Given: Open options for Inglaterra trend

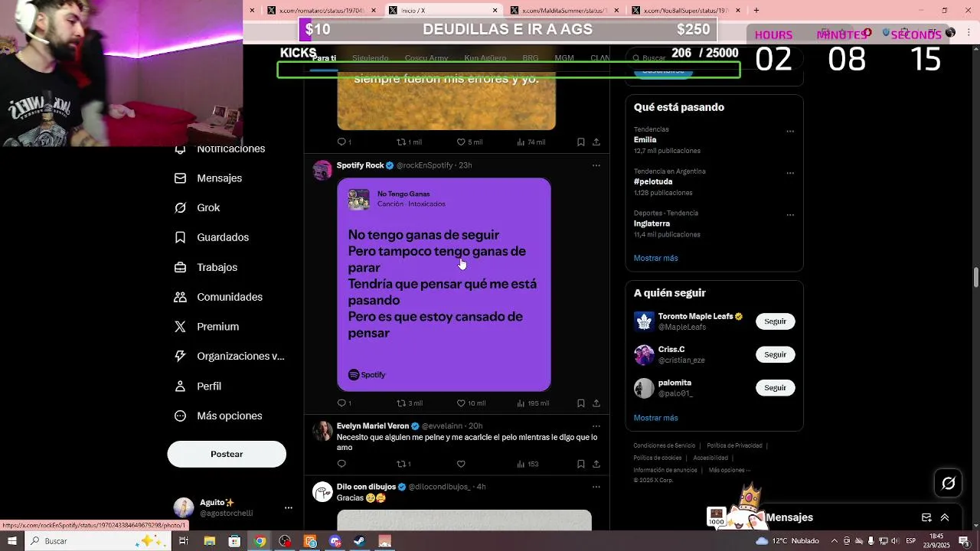Looking at the screenshot, I should (x=790, y=215).
